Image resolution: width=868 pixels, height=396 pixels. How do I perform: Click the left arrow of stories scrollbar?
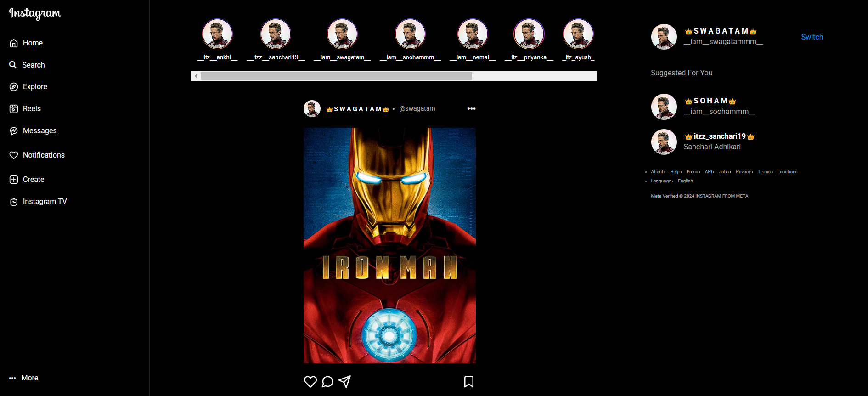point(196,76)
